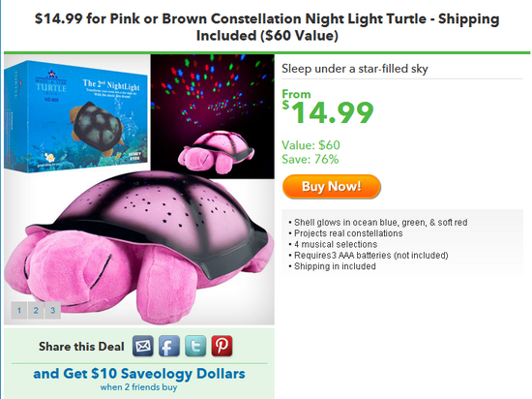Click the 'Value: $60' text
Image resolution: width=532 pixels, height=399 pixels.
point(310,145)
